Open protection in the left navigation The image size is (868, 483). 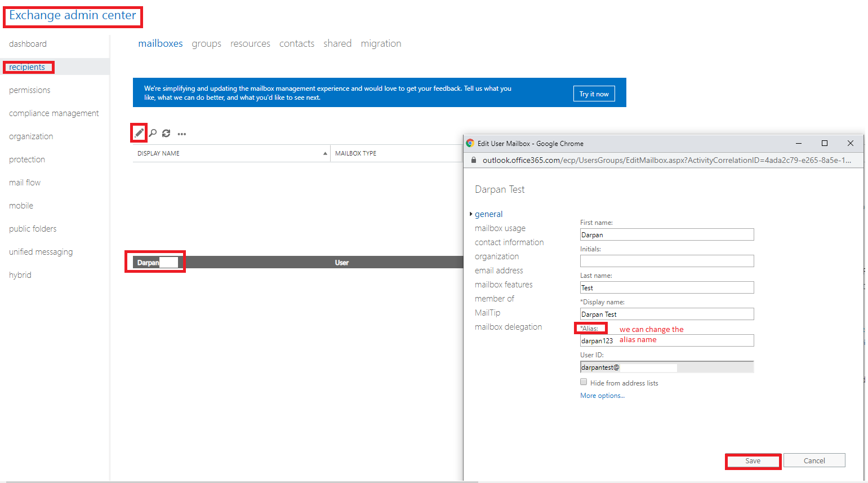27,159
